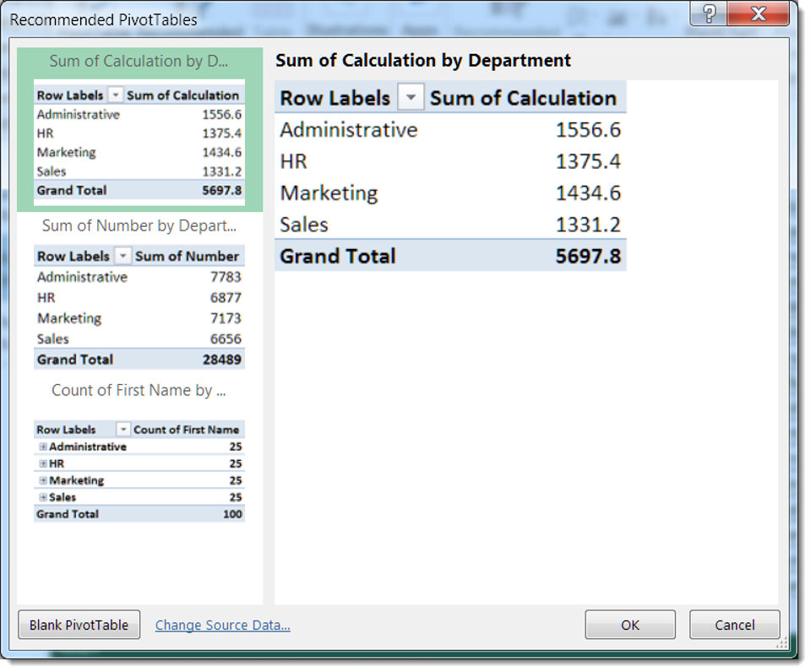Expand the Administrative group in third preview

(42, 446)
